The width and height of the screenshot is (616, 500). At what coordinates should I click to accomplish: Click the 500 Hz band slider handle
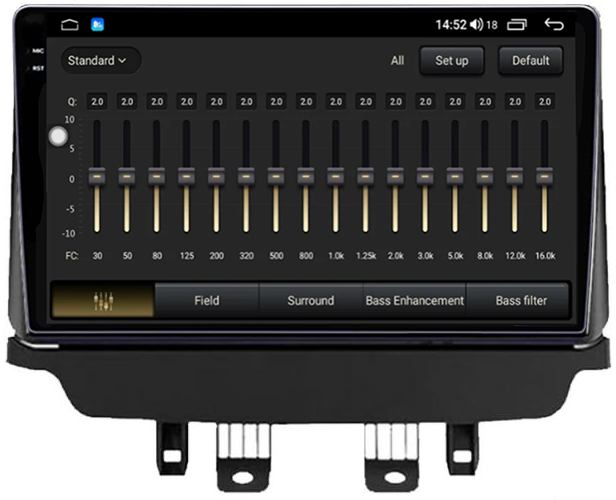click(x=276, y=175)
